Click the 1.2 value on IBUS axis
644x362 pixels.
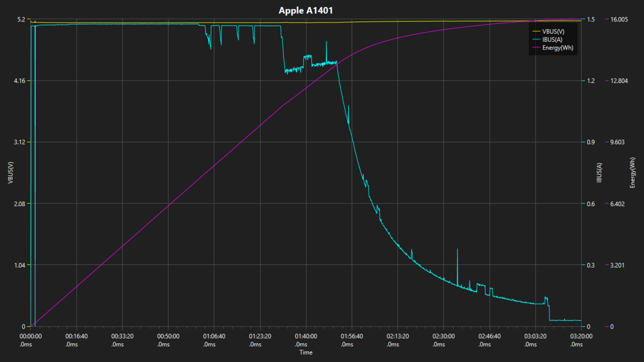[x=591, y=80]
